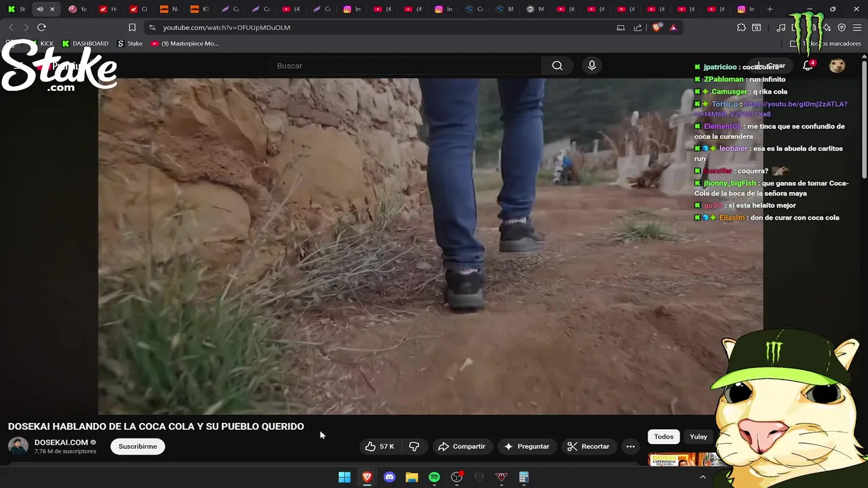
Task: Click chat username 'Camuser'
Action: [x=729, y=91]
